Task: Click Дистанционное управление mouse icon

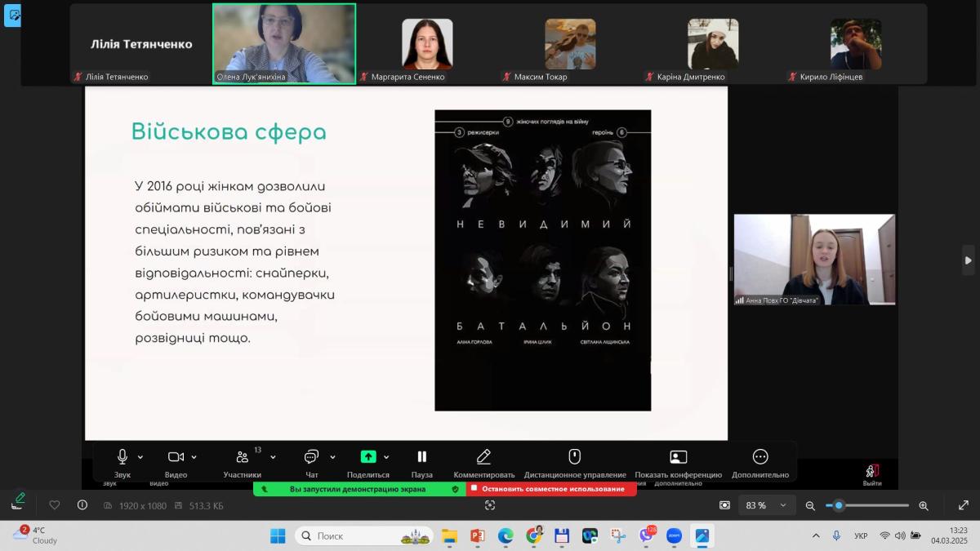Action: pos(575,457)
